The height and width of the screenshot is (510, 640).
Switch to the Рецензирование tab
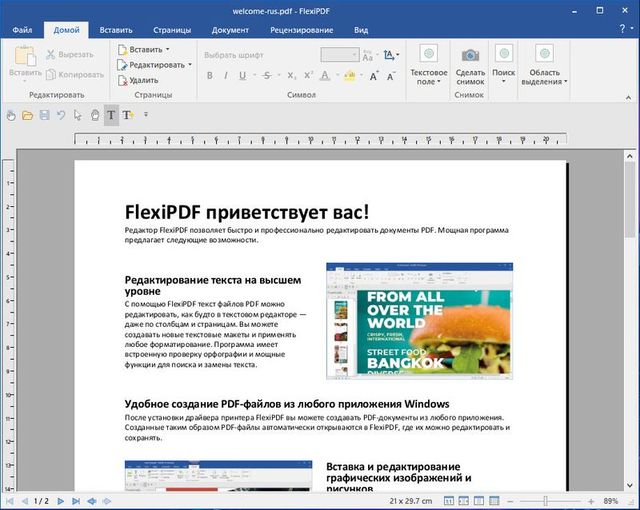[x=304, y=30]
